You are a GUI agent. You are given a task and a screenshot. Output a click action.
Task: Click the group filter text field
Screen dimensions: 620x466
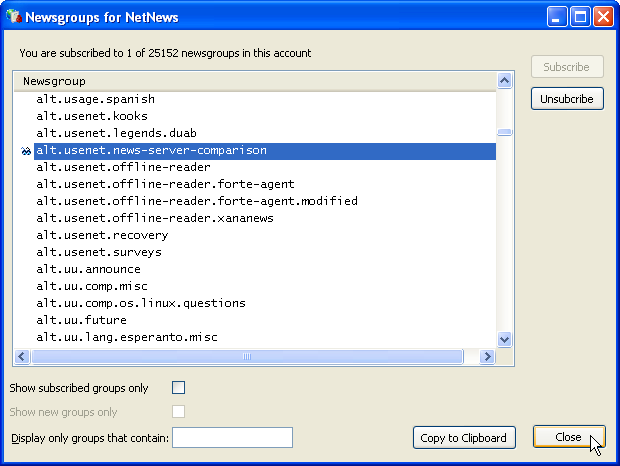click(x=232, y=437)
